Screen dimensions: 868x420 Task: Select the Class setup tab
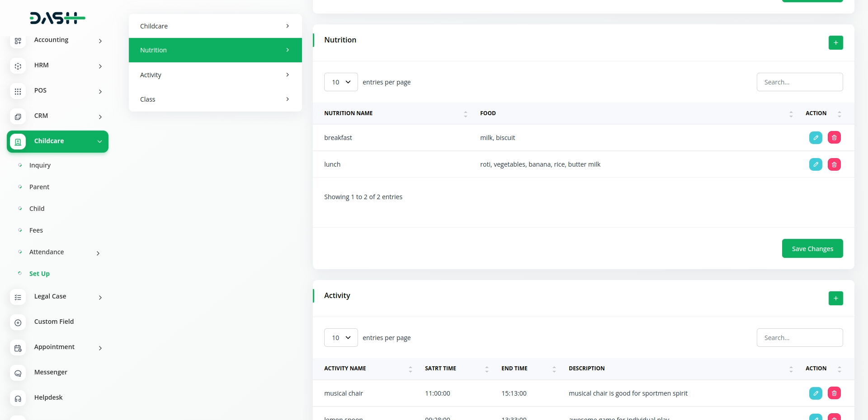pos(215,99)
